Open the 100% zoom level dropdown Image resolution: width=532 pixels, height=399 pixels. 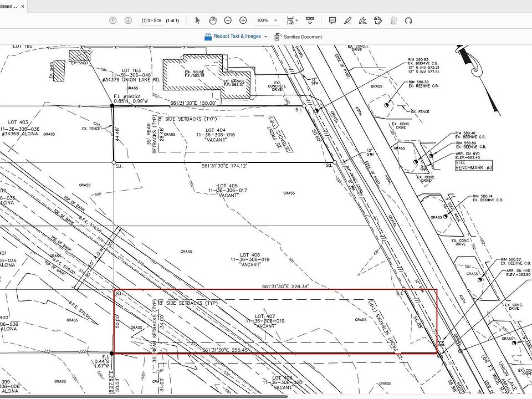[x=266, y=21]
